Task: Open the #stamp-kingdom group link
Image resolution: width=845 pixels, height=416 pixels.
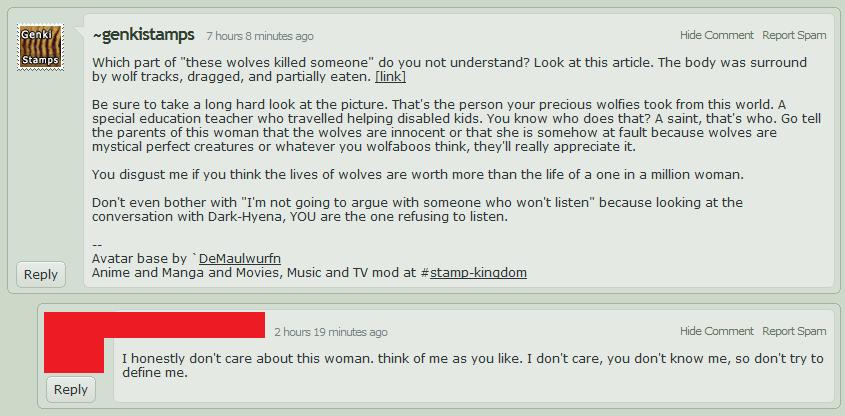Action: pyautogui.click(x=478, y=272)
